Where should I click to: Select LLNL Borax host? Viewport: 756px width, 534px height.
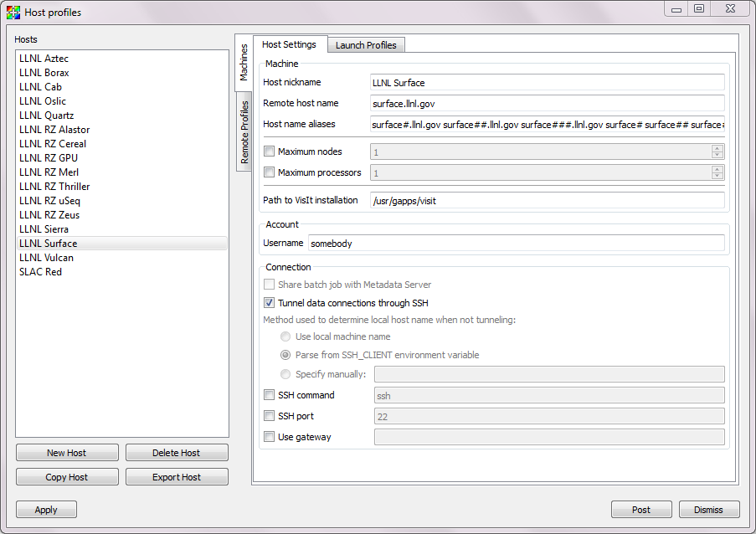click(122, 73)
